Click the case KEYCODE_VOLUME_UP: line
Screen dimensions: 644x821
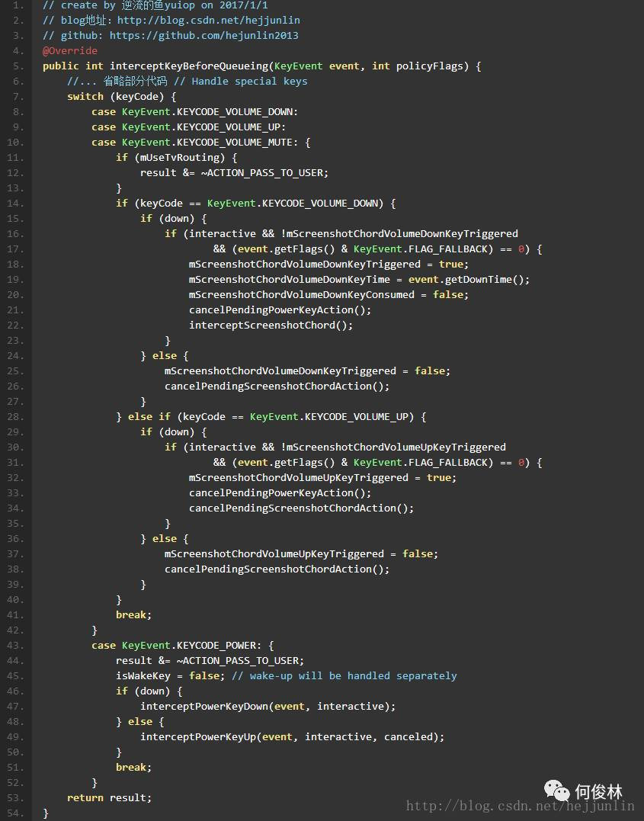(188, 127)
